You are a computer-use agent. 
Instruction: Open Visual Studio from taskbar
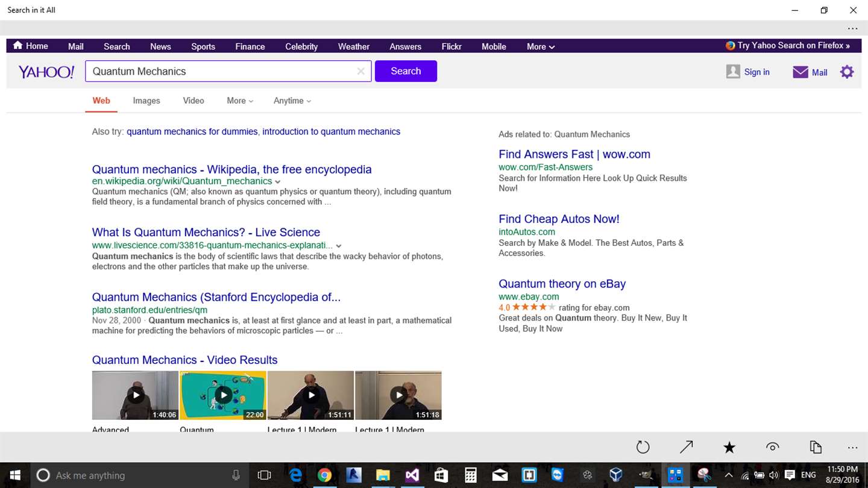click(412, 475)
